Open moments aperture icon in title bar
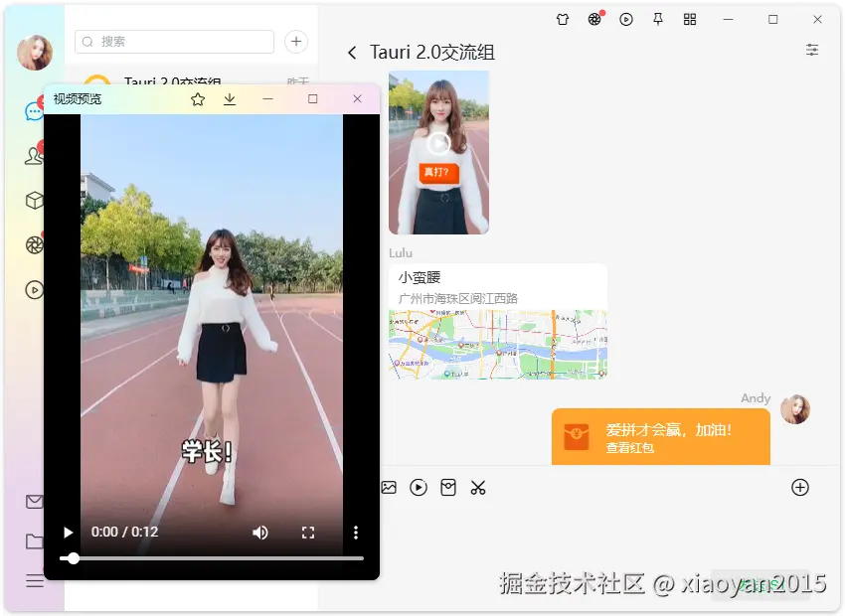This screenshot has height=616, width=845. 594,20
